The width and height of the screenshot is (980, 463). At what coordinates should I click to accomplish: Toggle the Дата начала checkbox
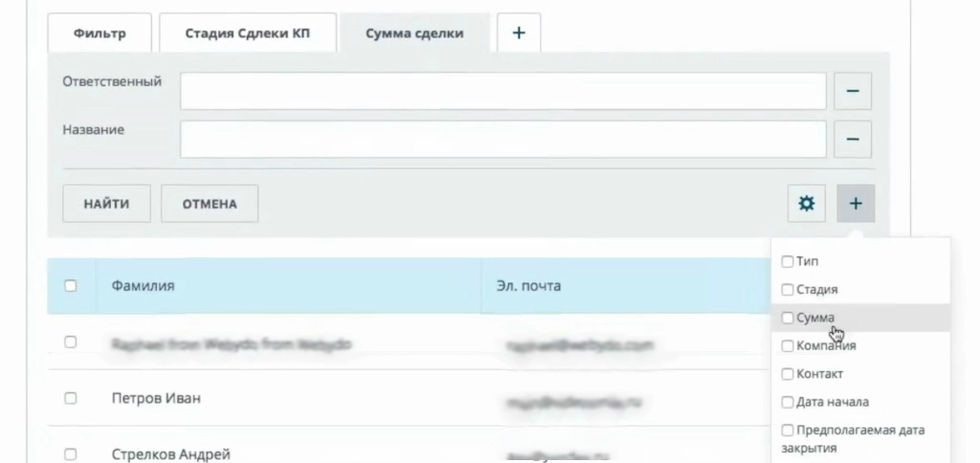pos(788,402)
